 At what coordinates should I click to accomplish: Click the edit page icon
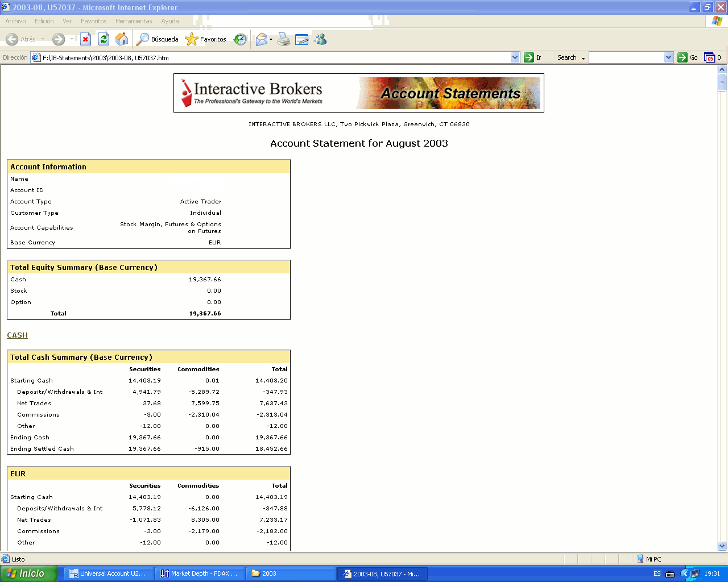[x=302, y=39]
